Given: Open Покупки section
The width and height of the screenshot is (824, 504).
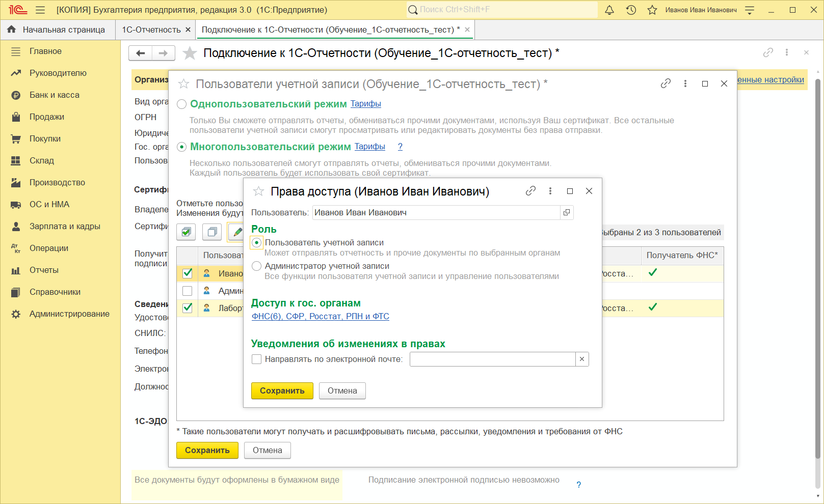Looking at the screenshot, I should [x=45, y=138].
